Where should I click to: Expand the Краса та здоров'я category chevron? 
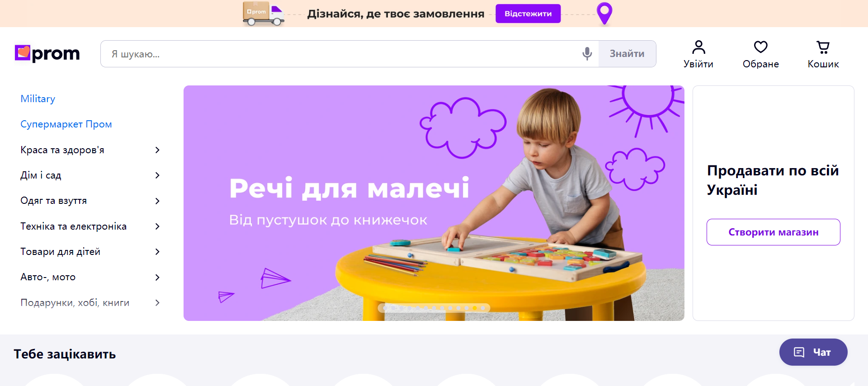point(157,150)
